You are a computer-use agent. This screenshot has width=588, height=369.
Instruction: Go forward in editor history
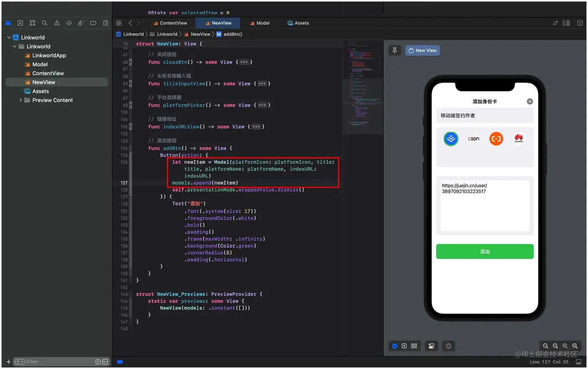pyautogui.click(x=138, y=23)
